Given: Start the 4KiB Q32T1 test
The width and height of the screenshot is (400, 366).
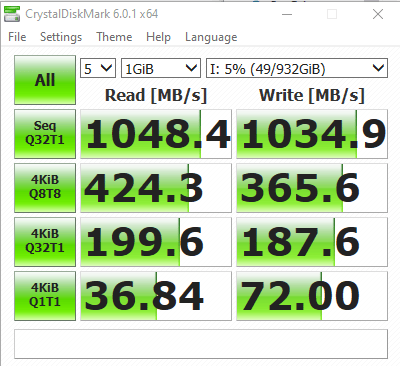Looking at the screenshot, I should [x=45, y=242].
